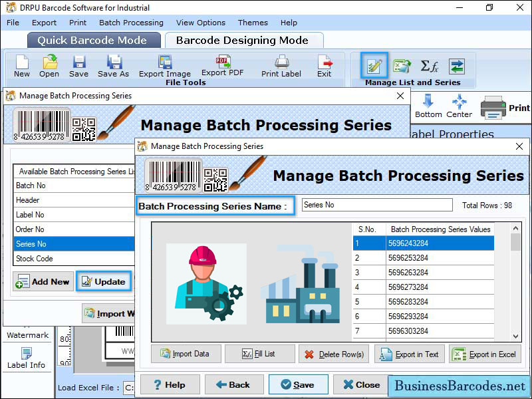
Task: Click the Save toolbar icon
Action: 78,66
